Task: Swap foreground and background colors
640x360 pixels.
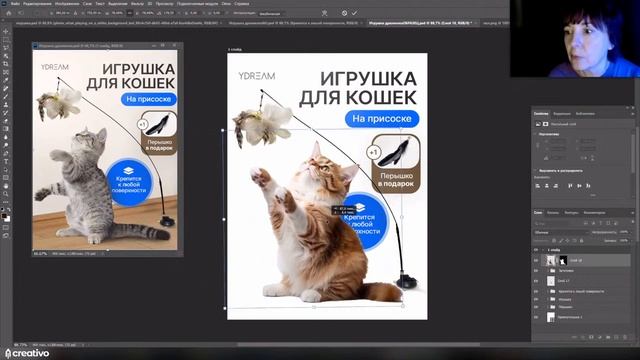Action: click(x=9, y=210)
